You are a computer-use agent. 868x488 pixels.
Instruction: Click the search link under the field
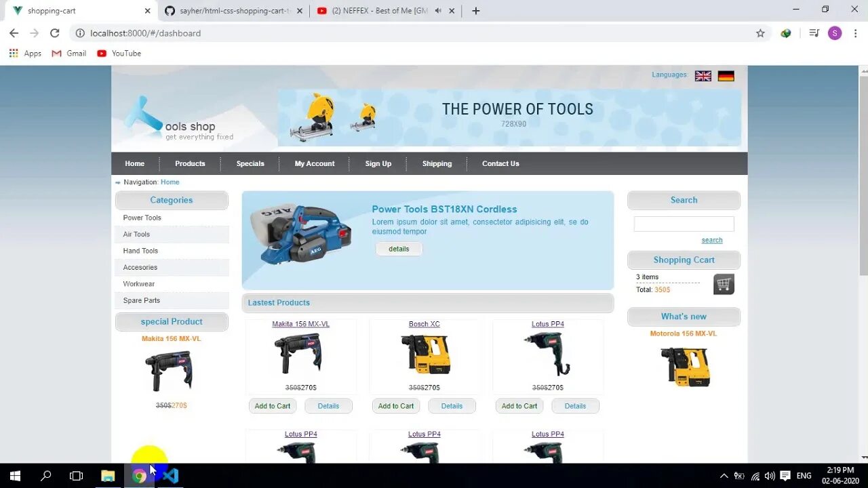[x=712, y=240]
